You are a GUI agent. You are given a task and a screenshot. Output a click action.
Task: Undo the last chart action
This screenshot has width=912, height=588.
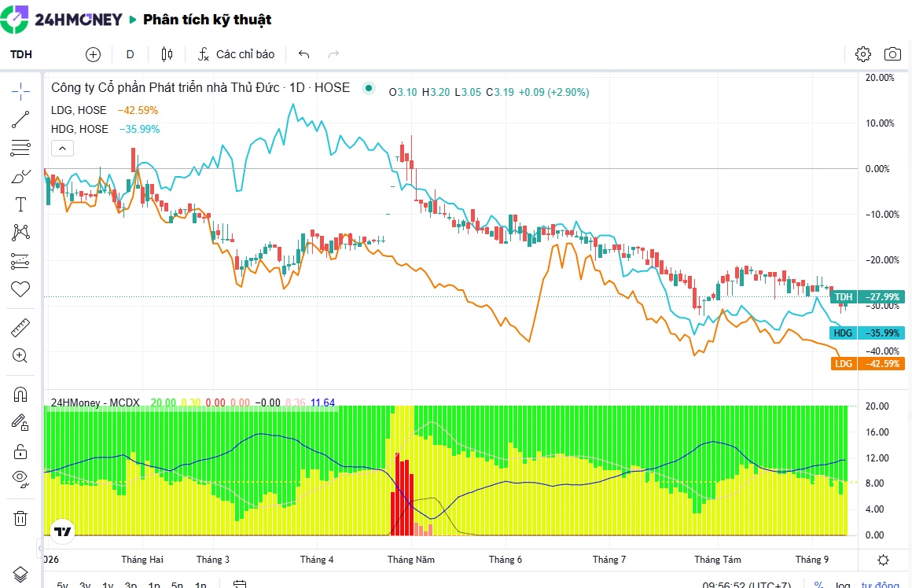(x=303, y=54)
